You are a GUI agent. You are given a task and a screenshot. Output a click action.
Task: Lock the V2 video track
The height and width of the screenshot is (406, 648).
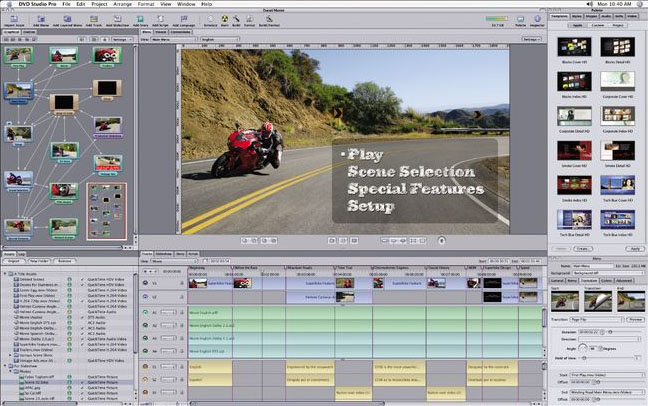tap(181, 297)
